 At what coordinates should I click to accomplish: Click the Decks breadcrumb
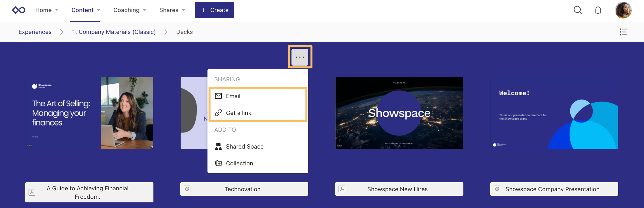click(184, 32)
